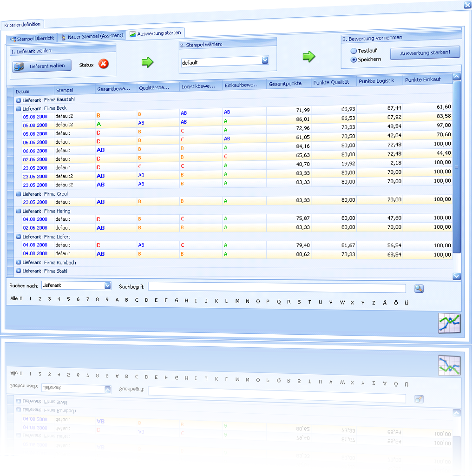The image size is (472, 476).
Task: Open the line chart icon
Action: click(x=449, y=324)
